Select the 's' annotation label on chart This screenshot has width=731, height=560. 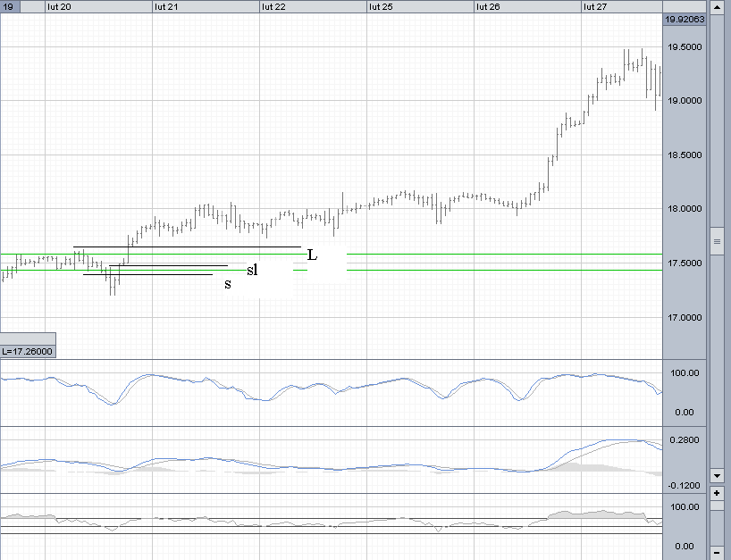pos(227,284)
